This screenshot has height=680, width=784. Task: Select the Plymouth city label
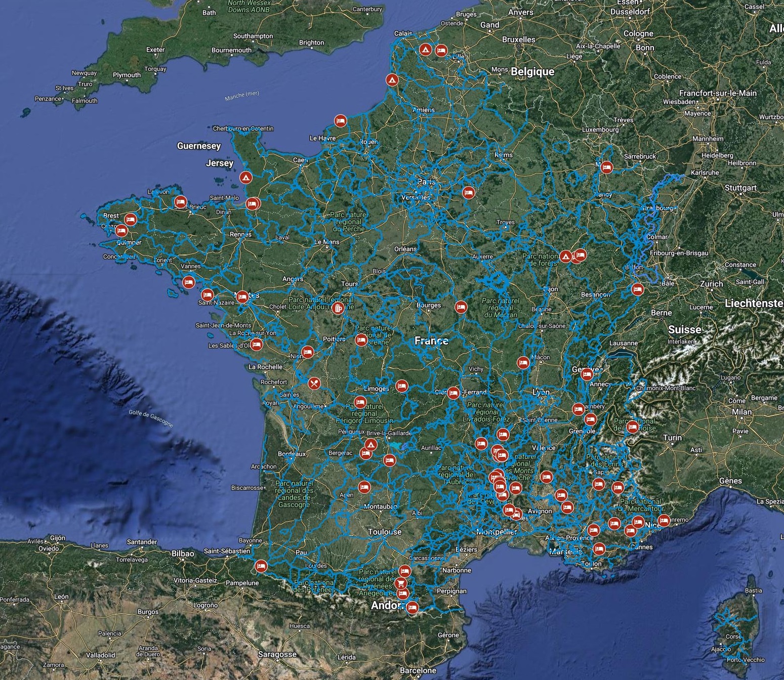pyautogui.click(x=127, y=75)
